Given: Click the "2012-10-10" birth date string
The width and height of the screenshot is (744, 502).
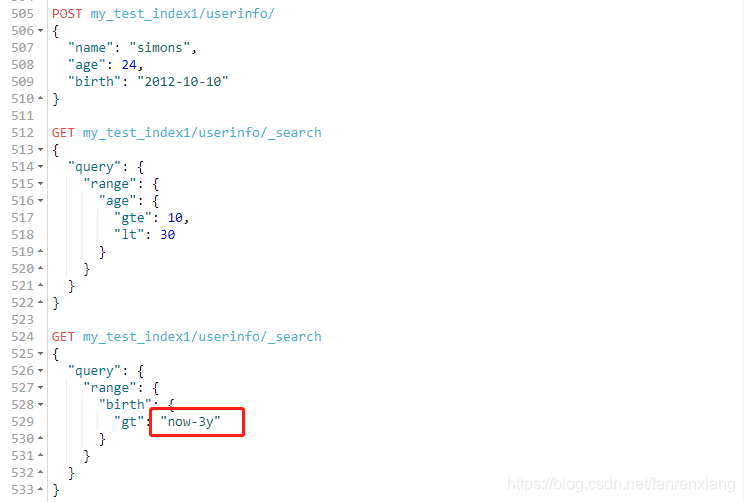Looking at the screenshot, I should click(183, 82).
